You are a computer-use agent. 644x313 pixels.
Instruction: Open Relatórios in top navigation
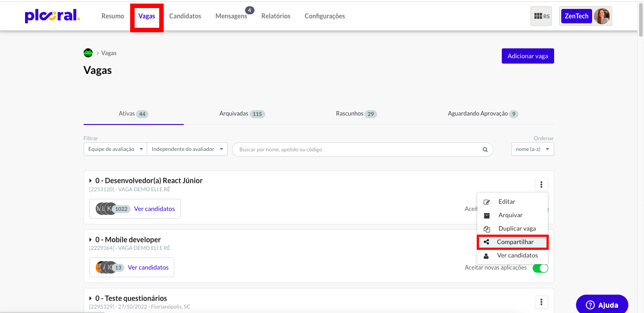[276, 16]
